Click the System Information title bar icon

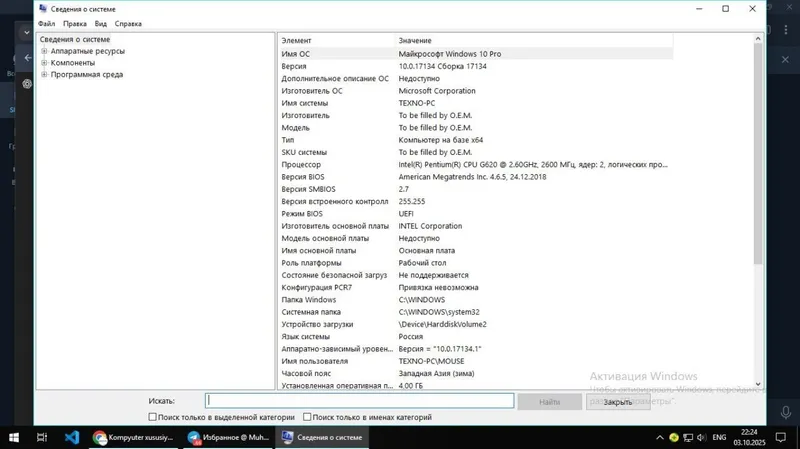tap(43, 9)
